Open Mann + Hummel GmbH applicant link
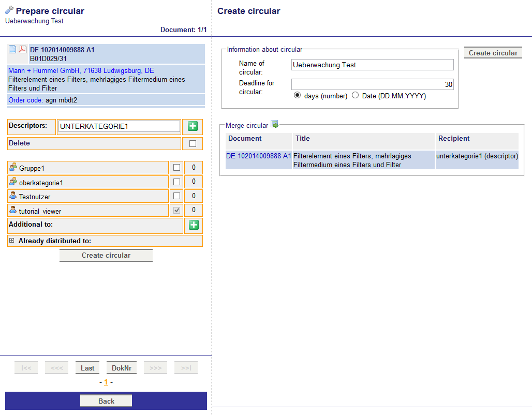The height and width of the screenshot is (415, 532). pos(81,70)
